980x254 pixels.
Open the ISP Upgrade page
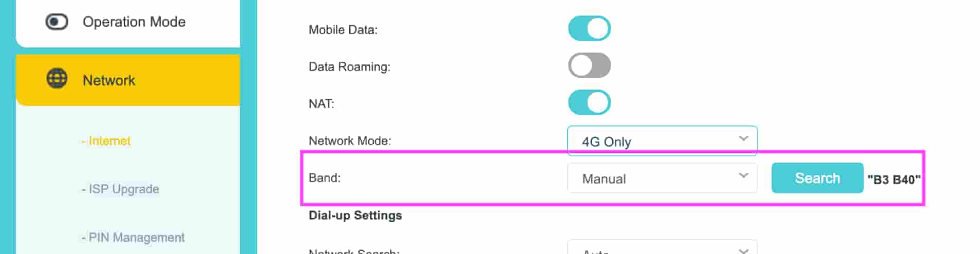pos(123,189)
